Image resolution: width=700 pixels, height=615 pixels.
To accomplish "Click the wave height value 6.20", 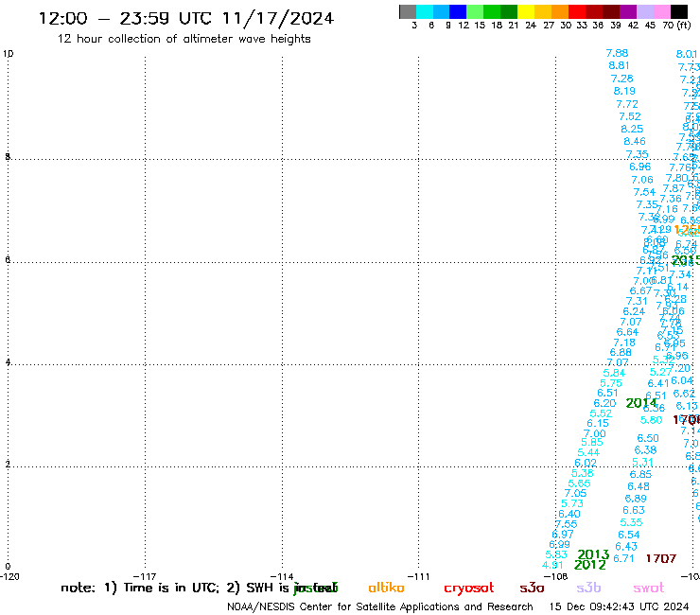I will click(604, 403).
